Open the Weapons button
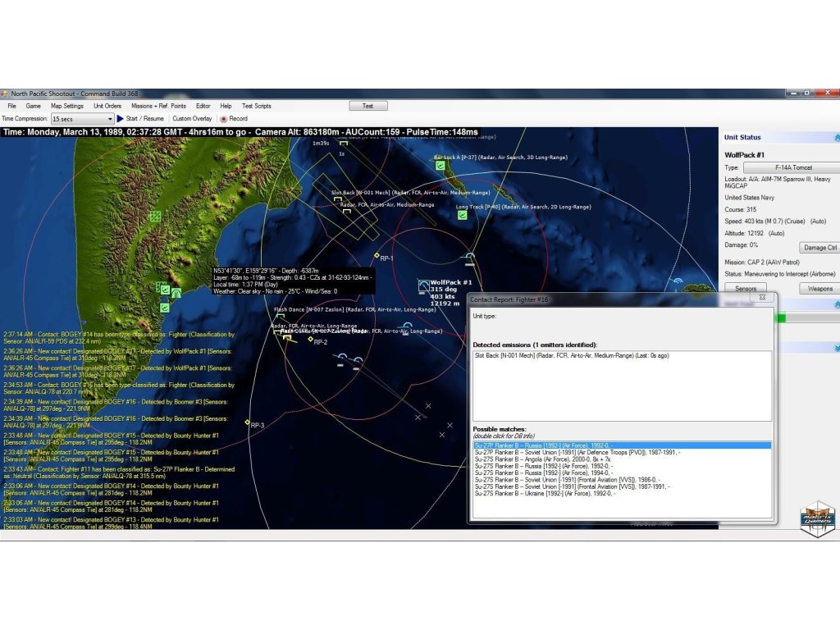The height and width of the screenshot is (630, 840). click(x=819, y=288)
